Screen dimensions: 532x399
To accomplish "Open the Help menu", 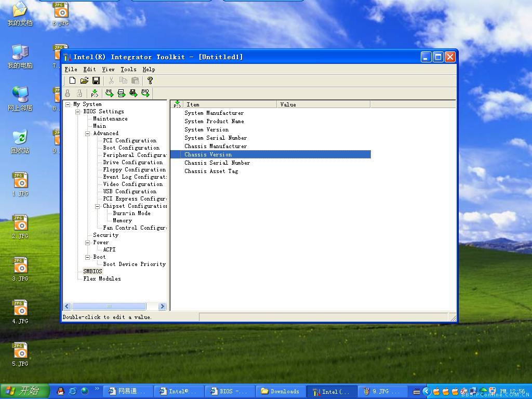I will pos(149,69).
